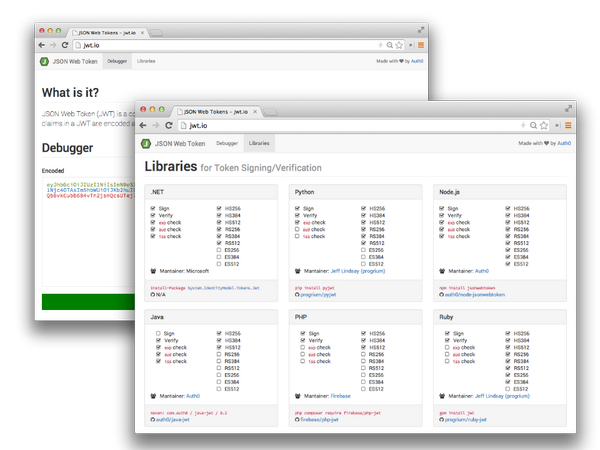Viewport: 600px width, 450px height.
Task: Click the address bar in the rear window
Action: pos(237,45)
